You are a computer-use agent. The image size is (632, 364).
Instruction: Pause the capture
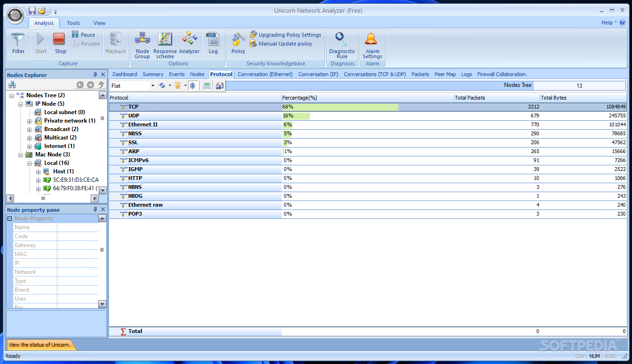coord(83,35)
